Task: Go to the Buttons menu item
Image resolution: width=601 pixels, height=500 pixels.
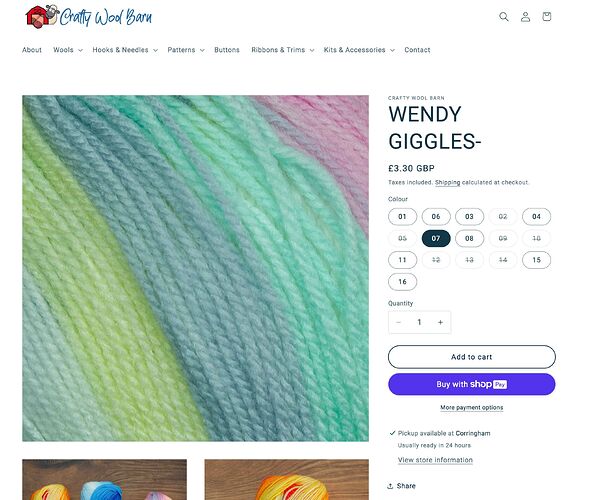Action: (227, 50)
